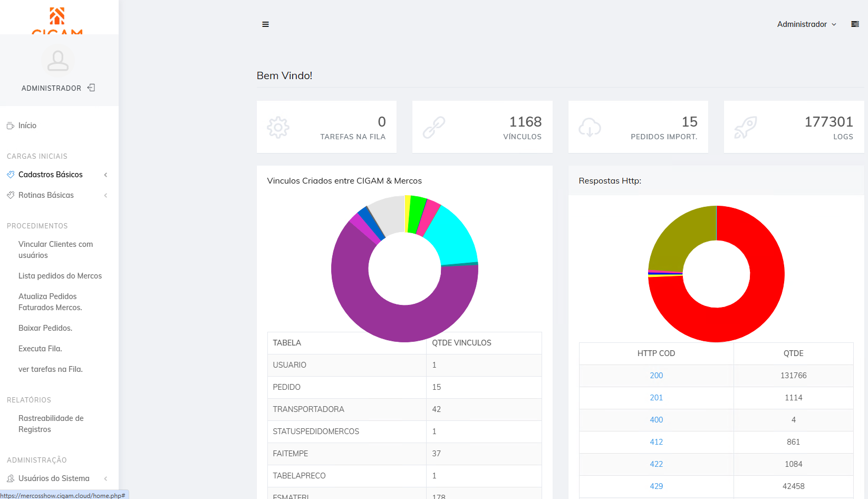Open Vincular Clientes com usuários
This screenshot has height=499, width=868.
click(56, 249)
